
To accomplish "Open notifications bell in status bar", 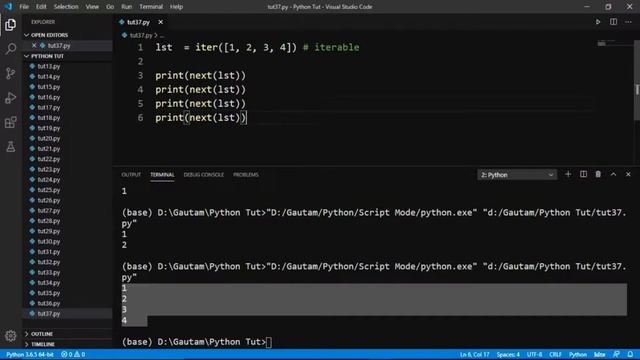I will (630, 354).
